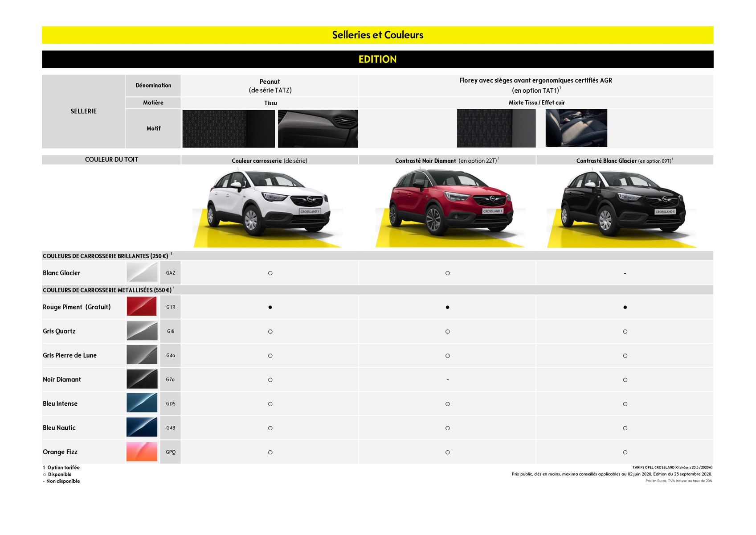Image resolution: width=756 pixels, height=535 pixels.
Task: Click the '- Non disponible' legend entry
Action: coord(61,481)
